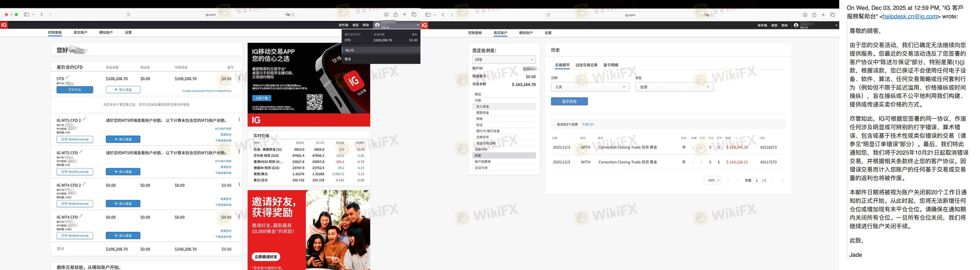Open the CFD account selector dropdown
This screenshot has height=270, width=980.
click(504, 60)
